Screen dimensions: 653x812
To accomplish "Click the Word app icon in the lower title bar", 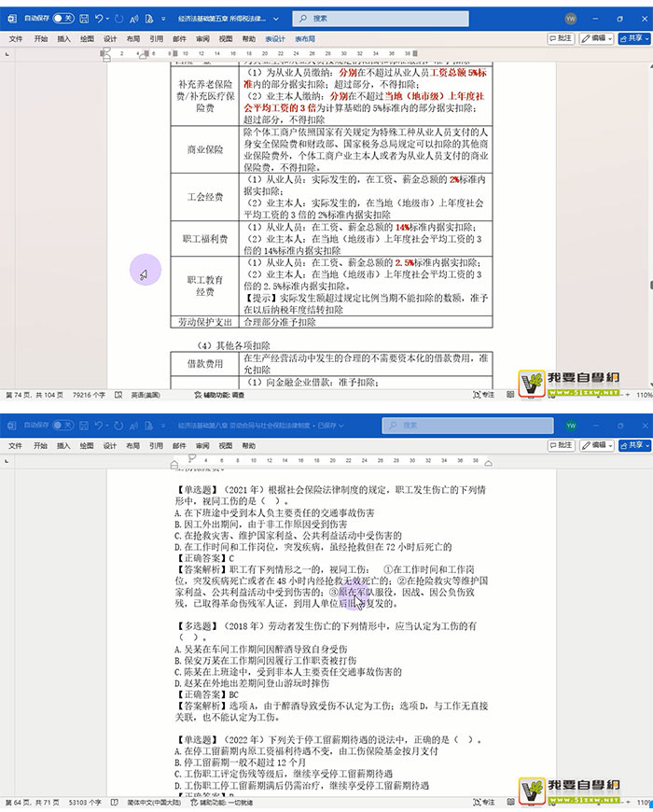I will [x=11, y=426].
